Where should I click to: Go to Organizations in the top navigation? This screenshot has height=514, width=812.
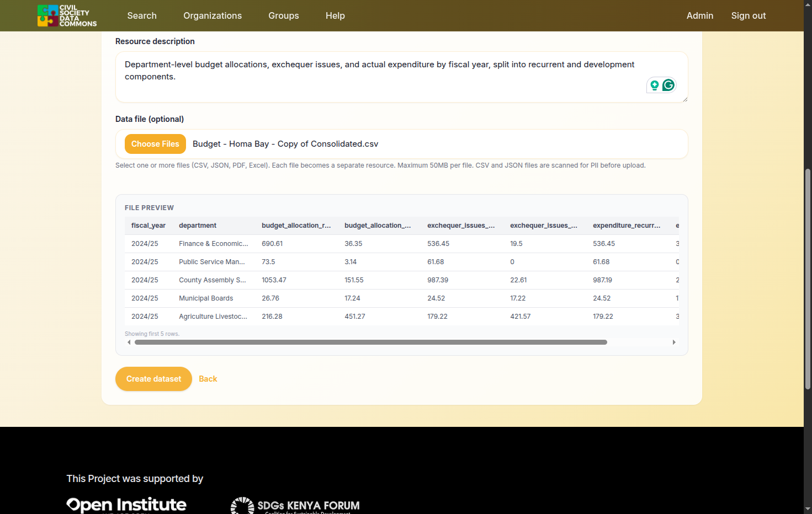pos(213,15)
